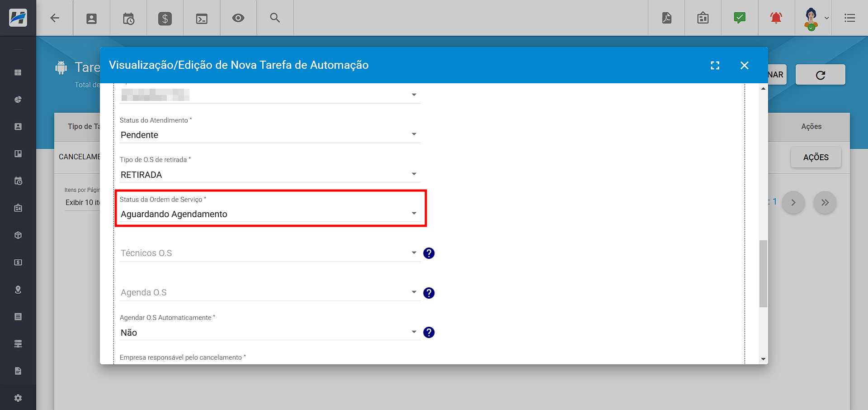Open the Status do Atendimento dropdown

click(x=270, y=135)
